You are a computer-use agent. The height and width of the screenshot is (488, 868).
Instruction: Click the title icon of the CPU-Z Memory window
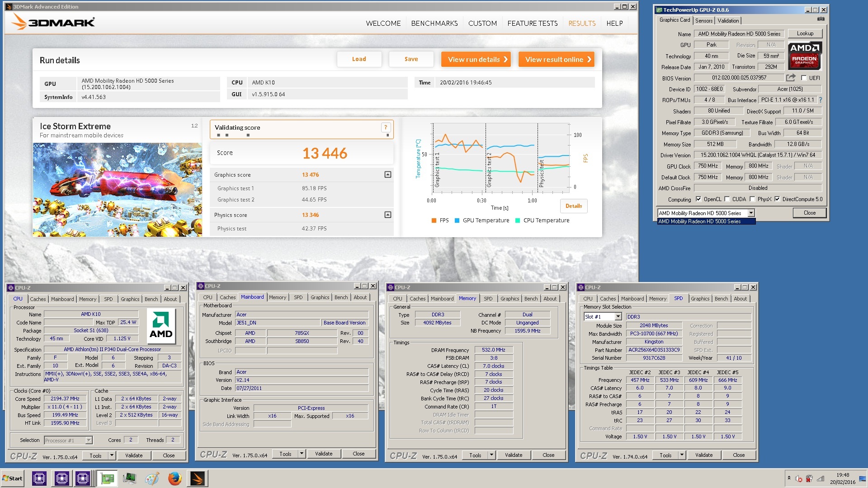point(391,287)
